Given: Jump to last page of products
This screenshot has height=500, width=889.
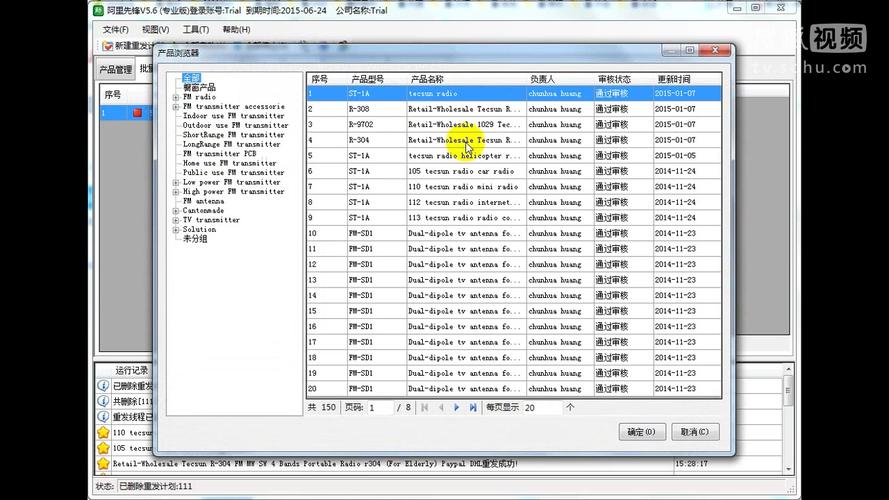Looking at the screenshot, I should coord(473,407).
